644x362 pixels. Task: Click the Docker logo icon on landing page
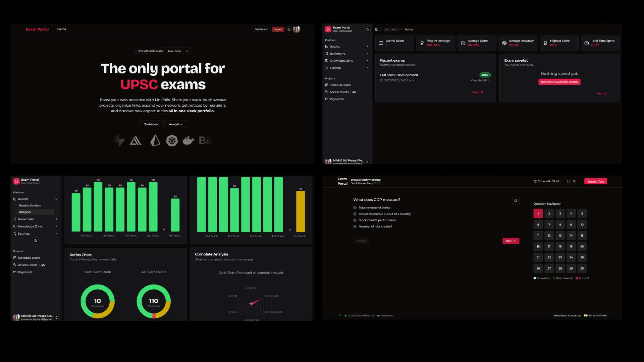[188, 140]
